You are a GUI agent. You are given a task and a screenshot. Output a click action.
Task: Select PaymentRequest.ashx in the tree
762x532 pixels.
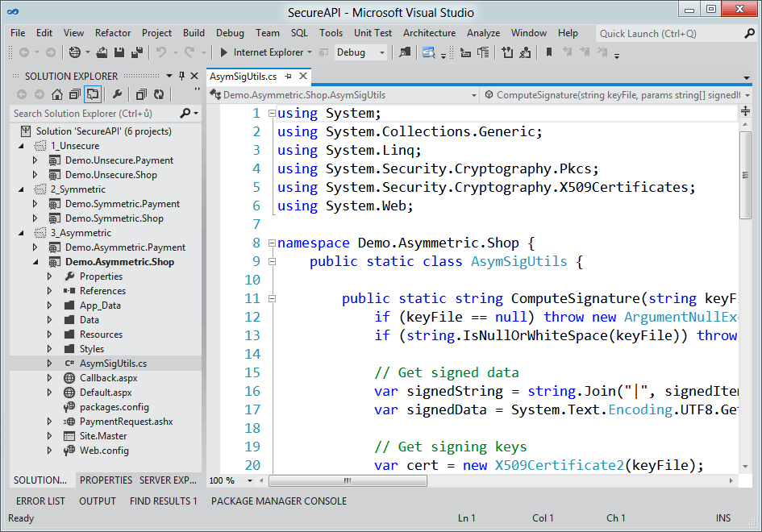(126, 422)
